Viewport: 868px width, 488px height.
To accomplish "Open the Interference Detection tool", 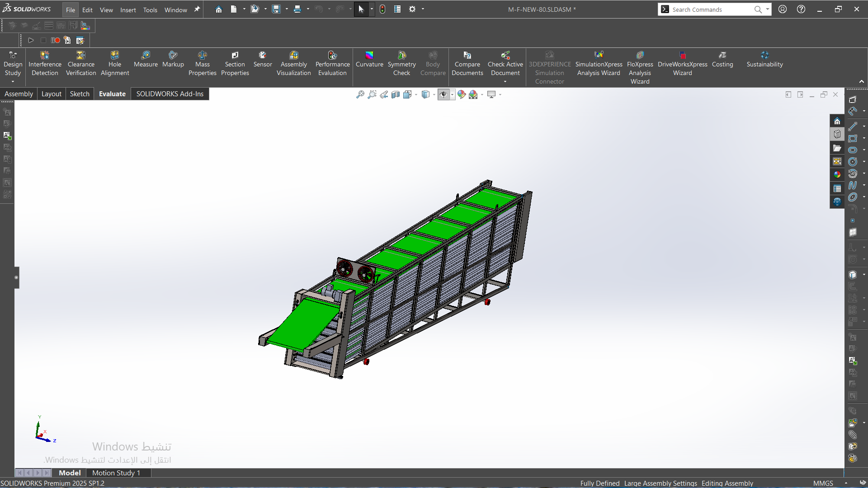I will [45, 63].
